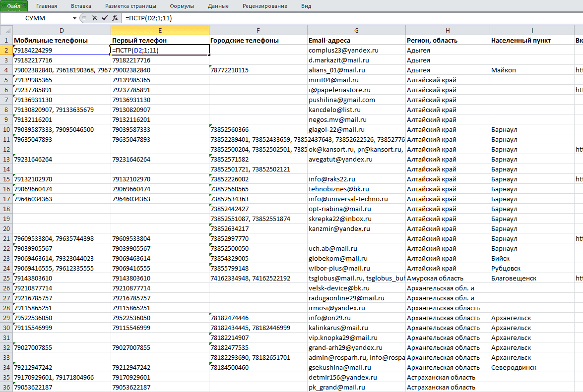Open the Данные ribbon tab
The width and height of the screenshot is (583, 392).
[218, 6]
